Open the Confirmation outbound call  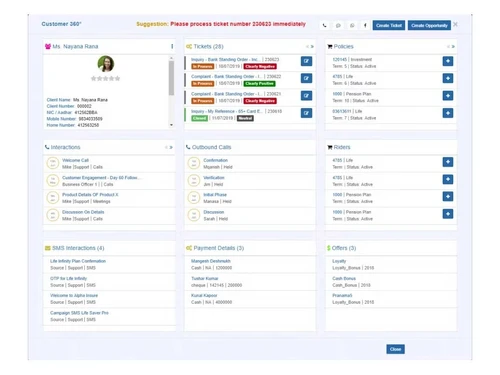click(216, 160)
